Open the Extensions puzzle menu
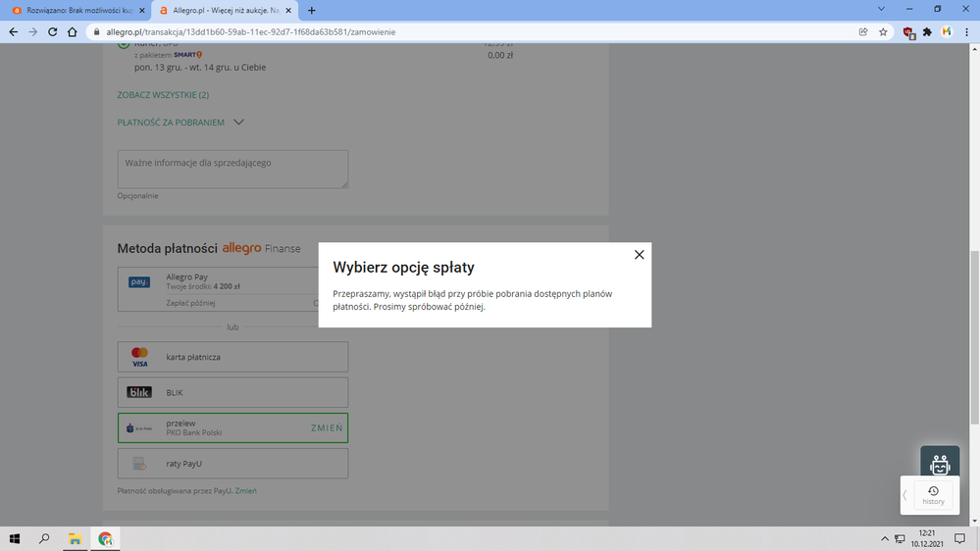 pos(927,31)
